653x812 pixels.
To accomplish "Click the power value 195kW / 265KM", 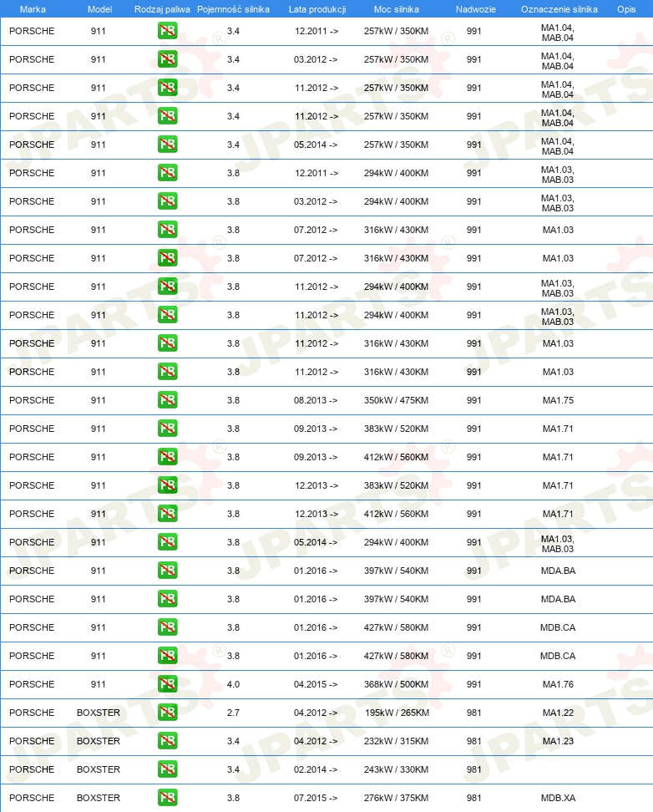I will tap(397, 713).
